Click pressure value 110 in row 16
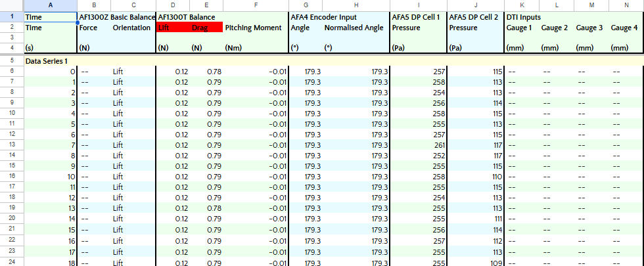The height and width of the screenshot is (266, 644). tap(476, 177)
